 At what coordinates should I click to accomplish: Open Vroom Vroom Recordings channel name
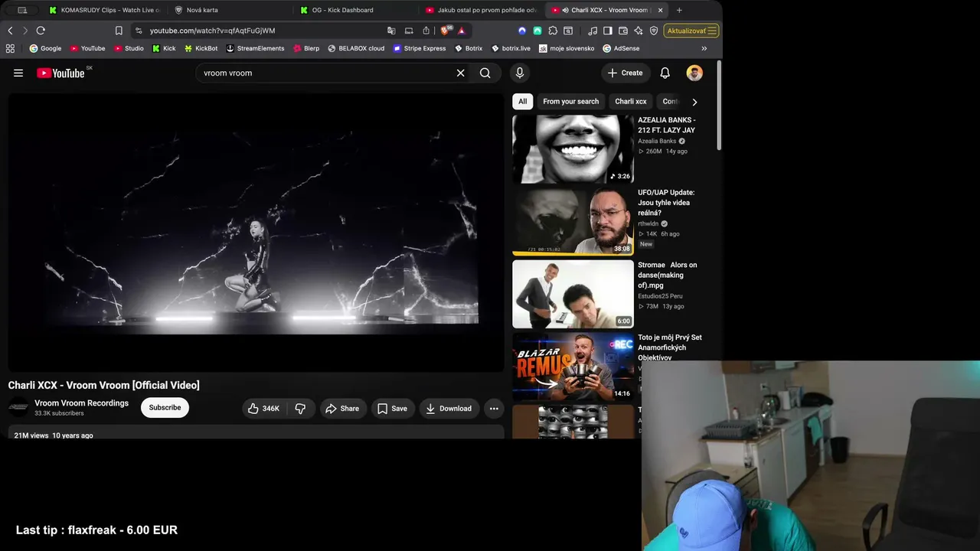pyautogui.click(x=81, y=403)
